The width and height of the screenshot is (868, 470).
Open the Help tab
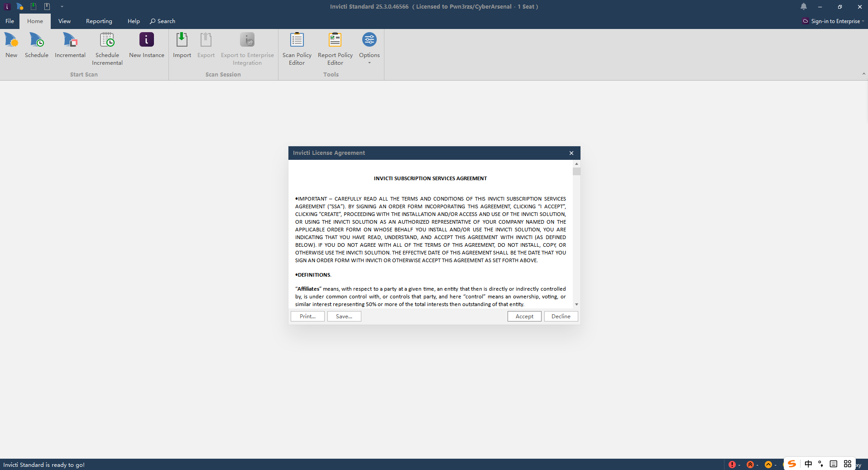(x=134, y=21)
